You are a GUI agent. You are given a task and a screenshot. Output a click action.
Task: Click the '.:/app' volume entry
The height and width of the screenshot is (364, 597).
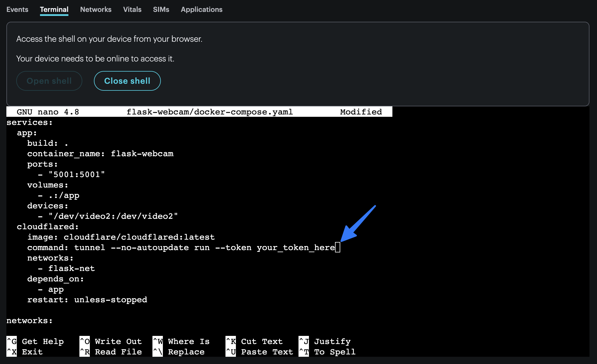click(x=64, y=195)
